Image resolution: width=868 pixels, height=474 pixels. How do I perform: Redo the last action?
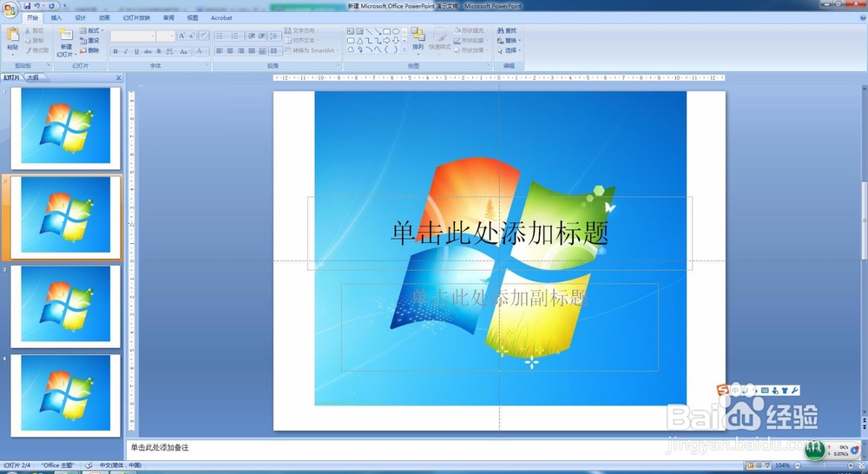tap(51, 5)
